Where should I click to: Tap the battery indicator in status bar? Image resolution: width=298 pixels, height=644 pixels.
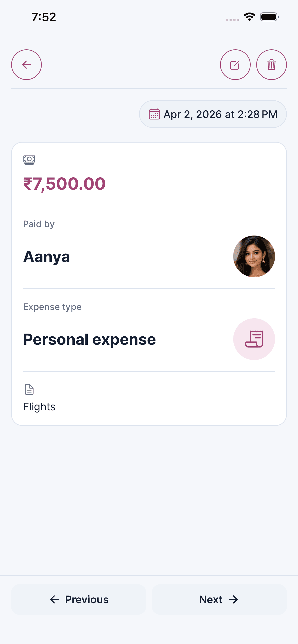(x=269, y=17)
